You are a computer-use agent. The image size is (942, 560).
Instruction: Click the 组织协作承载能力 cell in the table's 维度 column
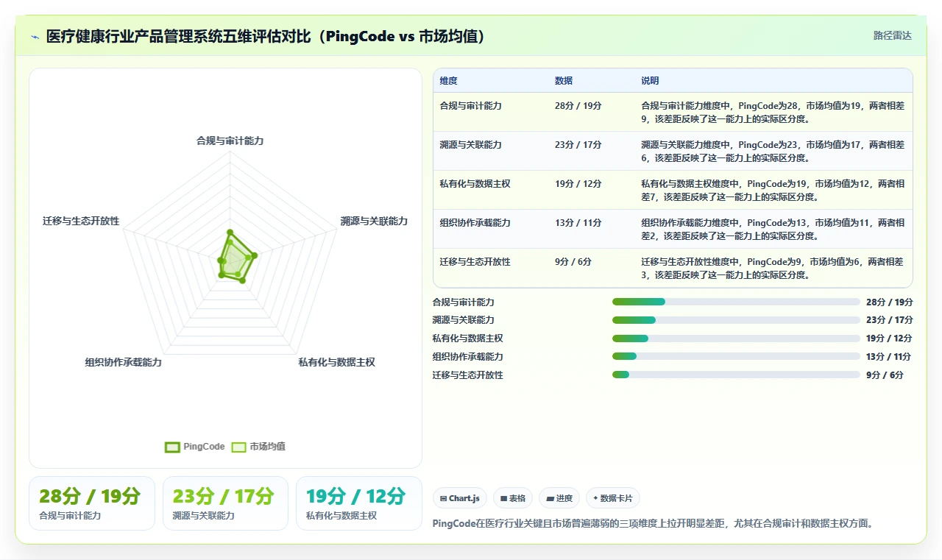(x=475, y=223)
